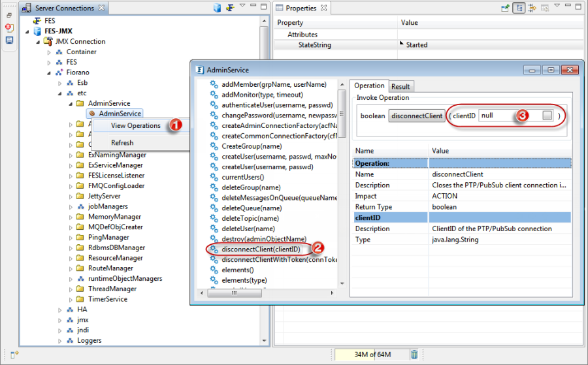This screenshot has width=588, height=365.
Task: Click the garbage collector trash icon
Action: tap(414, 355)
